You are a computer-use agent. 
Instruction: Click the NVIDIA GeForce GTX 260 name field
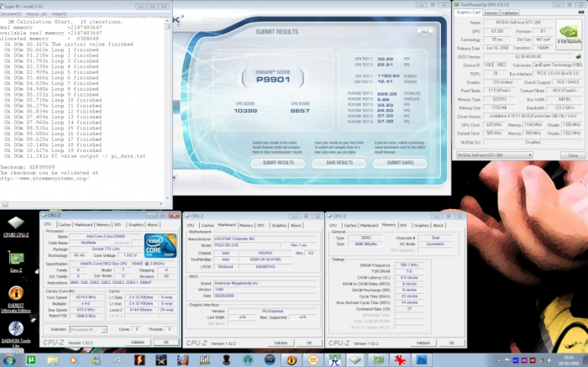point(518,23)
